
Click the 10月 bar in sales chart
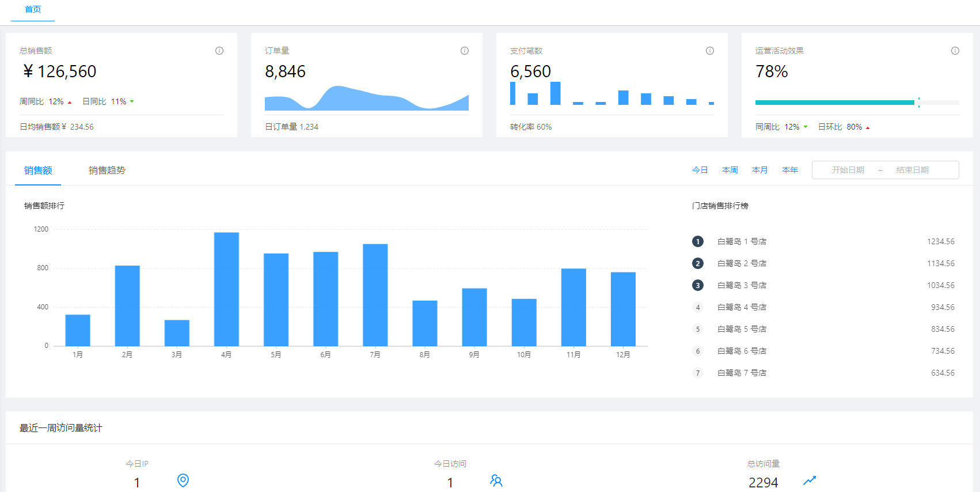coord(524,322)
